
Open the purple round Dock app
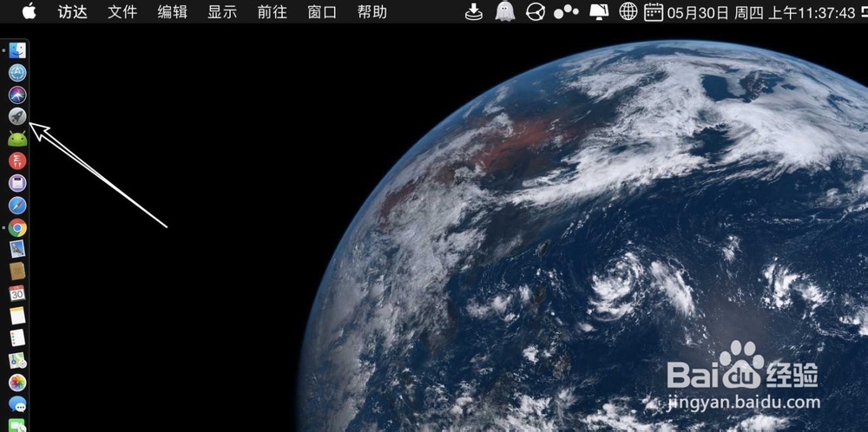(x=17, y=183)
